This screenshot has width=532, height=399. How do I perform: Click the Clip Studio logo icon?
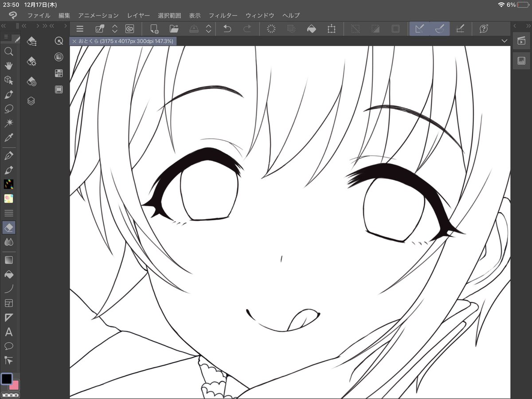point(12,16)
